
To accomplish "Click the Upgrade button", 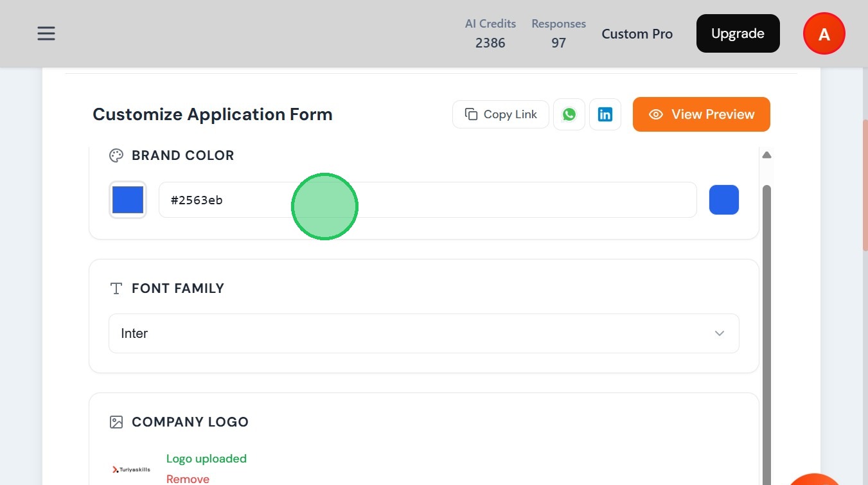I will pyautogui.click(x=738, y=33).
